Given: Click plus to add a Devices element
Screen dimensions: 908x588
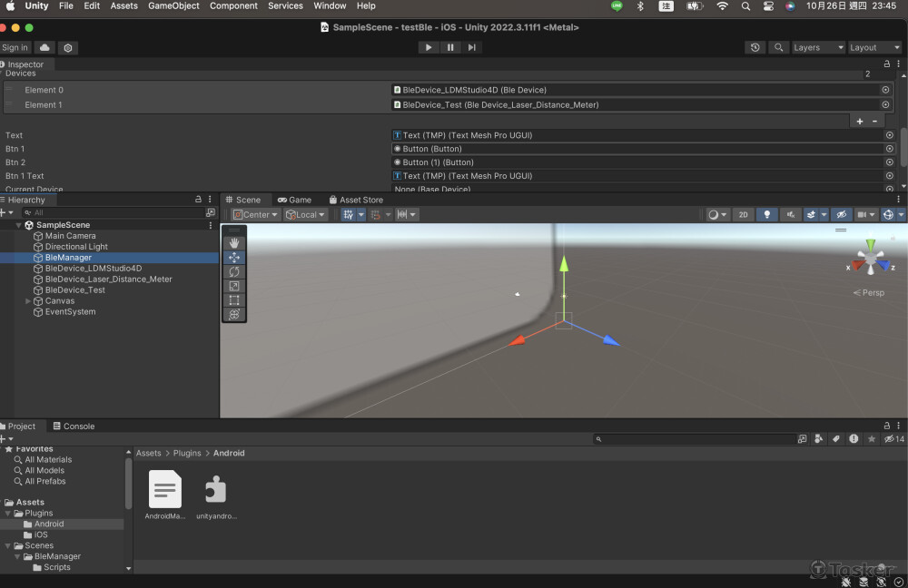Looking at the screenshot, I should (x=859, y=120).
